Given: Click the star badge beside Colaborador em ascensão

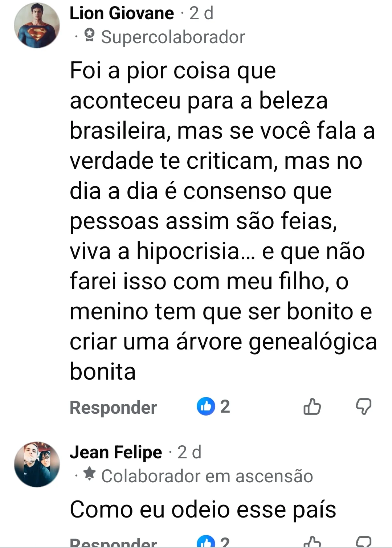Looking at the screenshot, I should (89, 474).
